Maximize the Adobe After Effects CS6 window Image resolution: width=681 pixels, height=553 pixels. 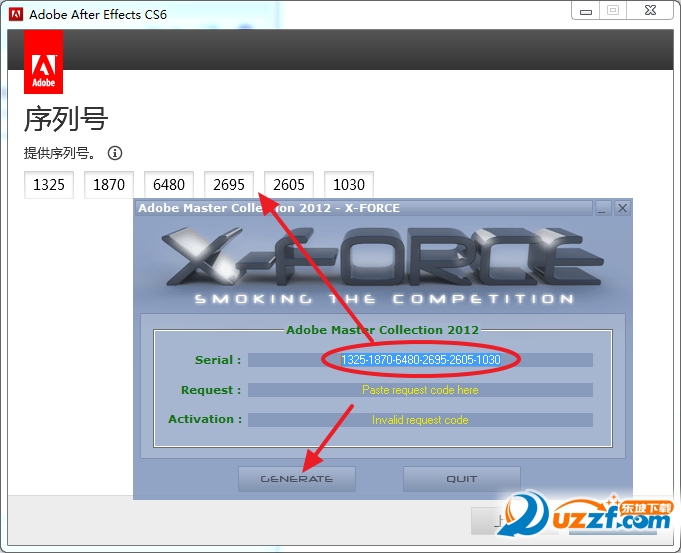click(x=612, y=11)
